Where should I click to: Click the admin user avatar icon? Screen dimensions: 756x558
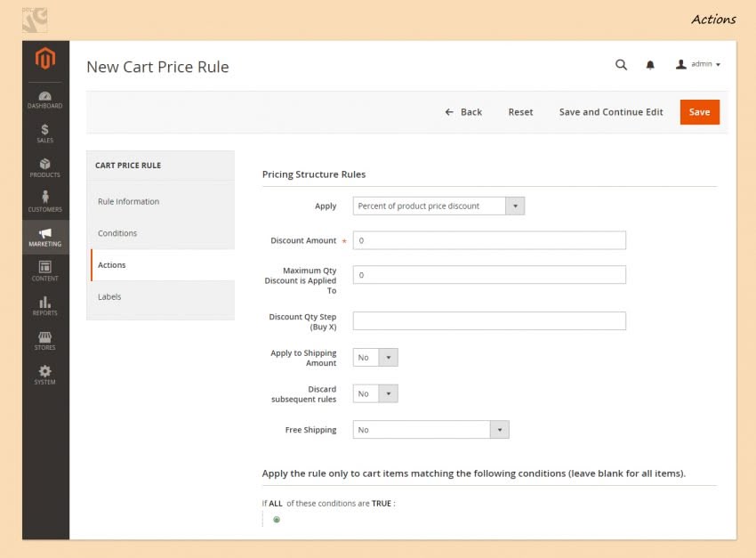(x=680, y=64)
